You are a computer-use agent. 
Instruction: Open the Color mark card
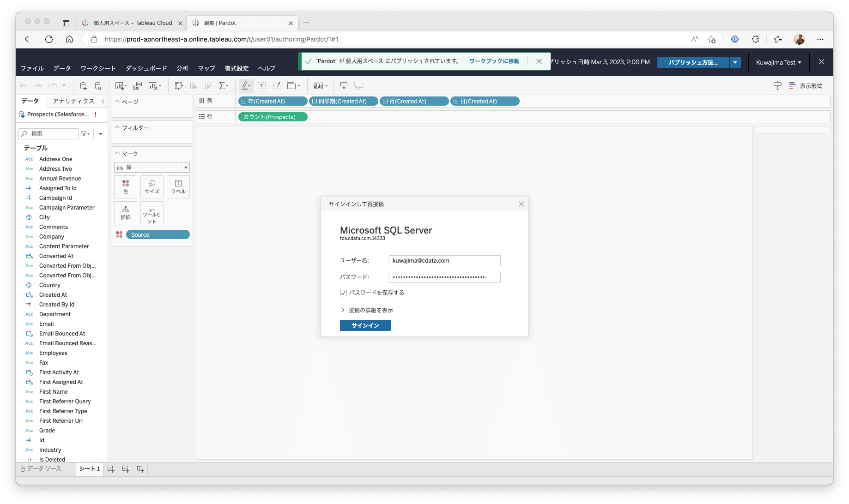pos(126,187)
